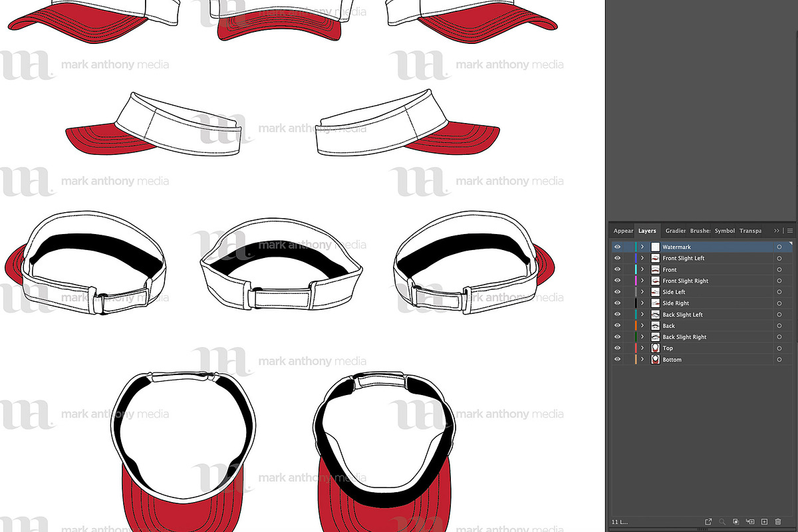Switch to the Appearance tab
Viewport: 798px width, 532px height.
623,231
